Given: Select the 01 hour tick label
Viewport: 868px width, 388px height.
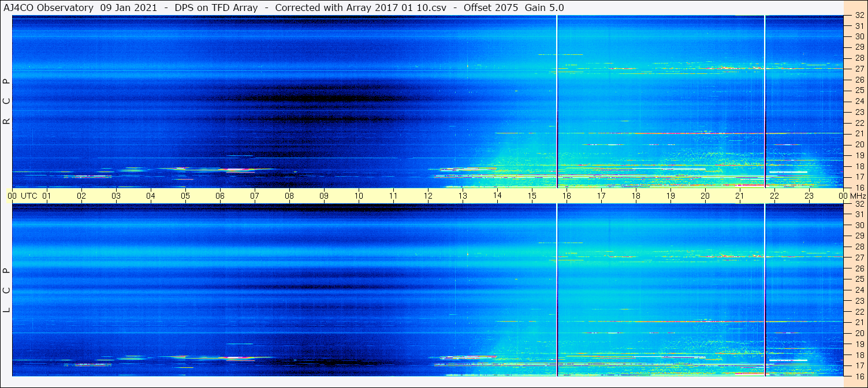Looking at the screenshot, I should [x=47, y=196].
